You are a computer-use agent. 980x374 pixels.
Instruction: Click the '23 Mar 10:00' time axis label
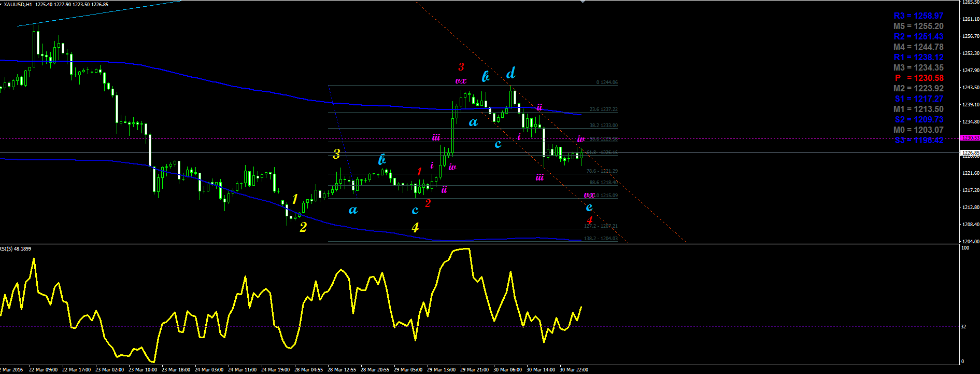pyautogui.click(x=143, y=370)
